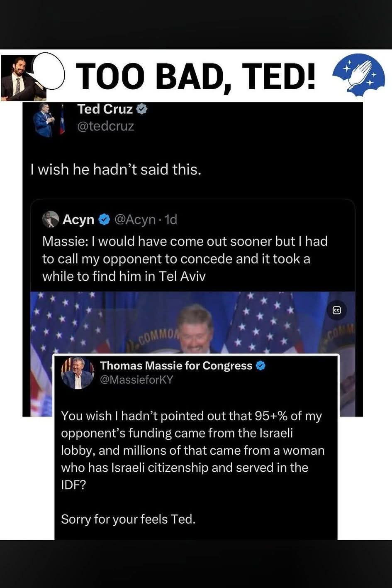Click the 'Sorry for your feels Ted.' text

pyautogui.click(x=128, y=519)
